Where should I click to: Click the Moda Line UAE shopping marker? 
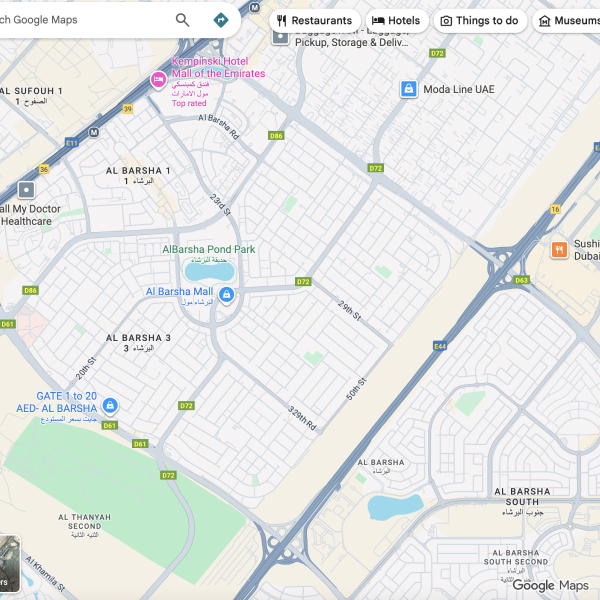click(x=408, y=89)
